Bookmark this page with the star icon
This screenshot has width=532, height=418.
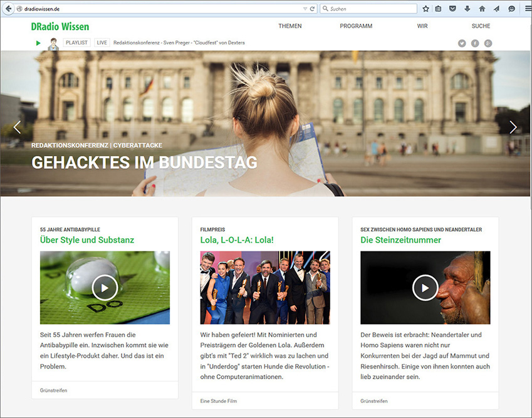[425, 9]
